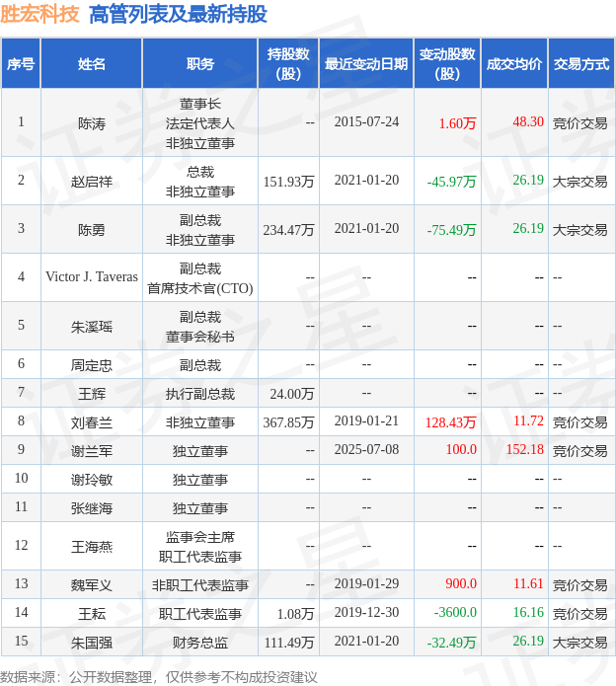Image resolution: width=616 pixels, height=686 pixels.
Task: Click the date 2019-01-29
Action: 366,583
